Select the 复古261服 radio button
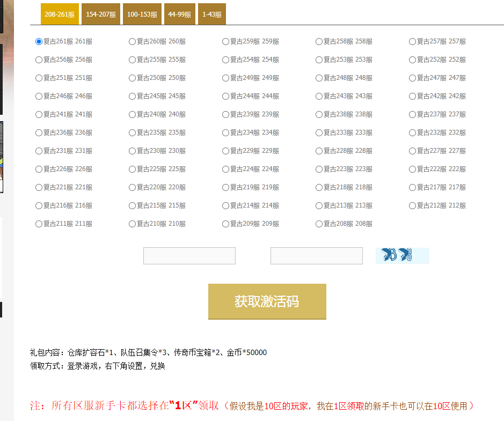The width and height of the screenshot is (504, 421). point(39,42)
